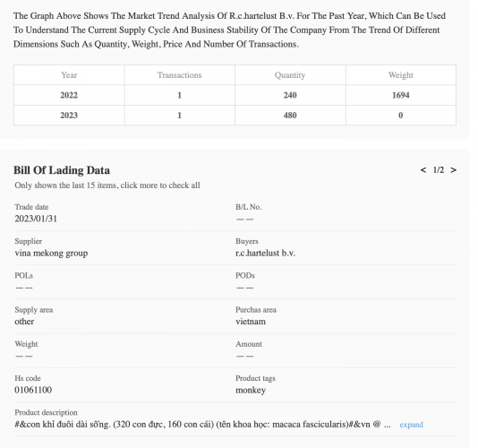Image resolution: width=478 pixels, height=448 pixels.
Task: Click HS code 01061100
Action: click(x=33, y=390)
